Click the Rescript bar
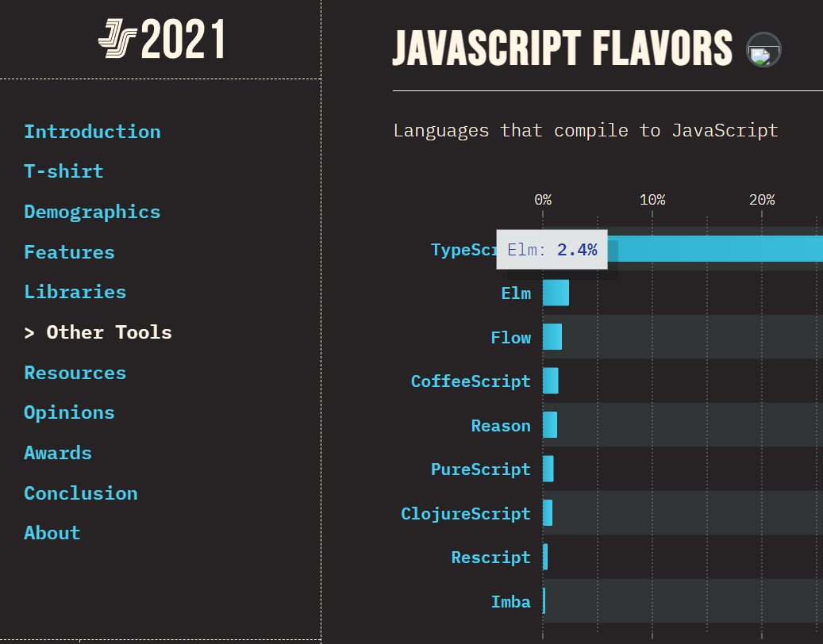Image resolution: width=823 pixels, height=644 pixels. (x=545, y=557)
